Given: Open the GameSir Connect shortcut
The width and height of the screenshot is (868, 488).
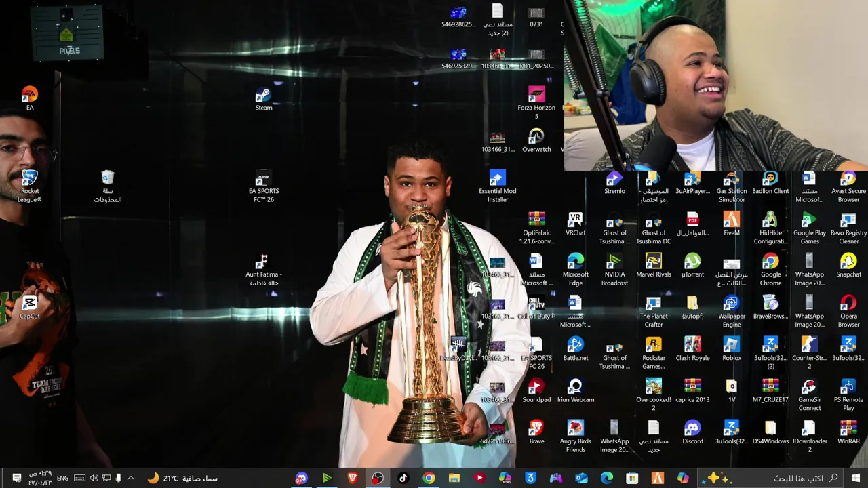Looking at the screenshot, I should click(810, 394).
